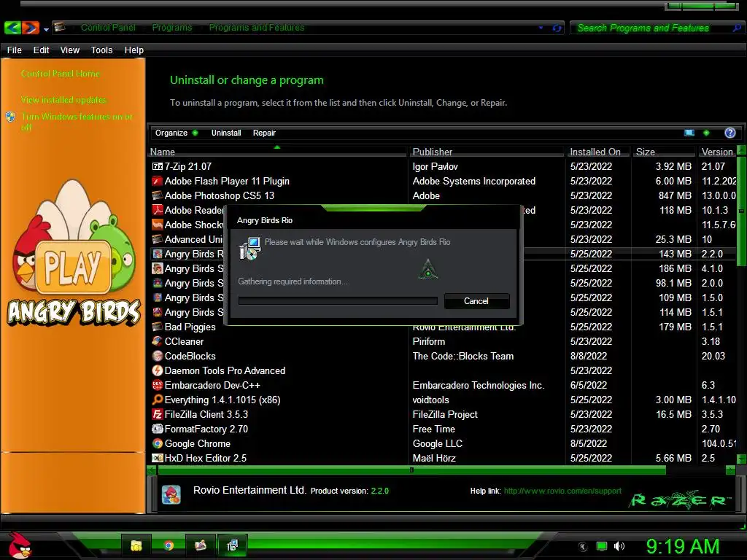
Task: Select the Adobe Flash Player plugin icon
Action: pos(158,181)
